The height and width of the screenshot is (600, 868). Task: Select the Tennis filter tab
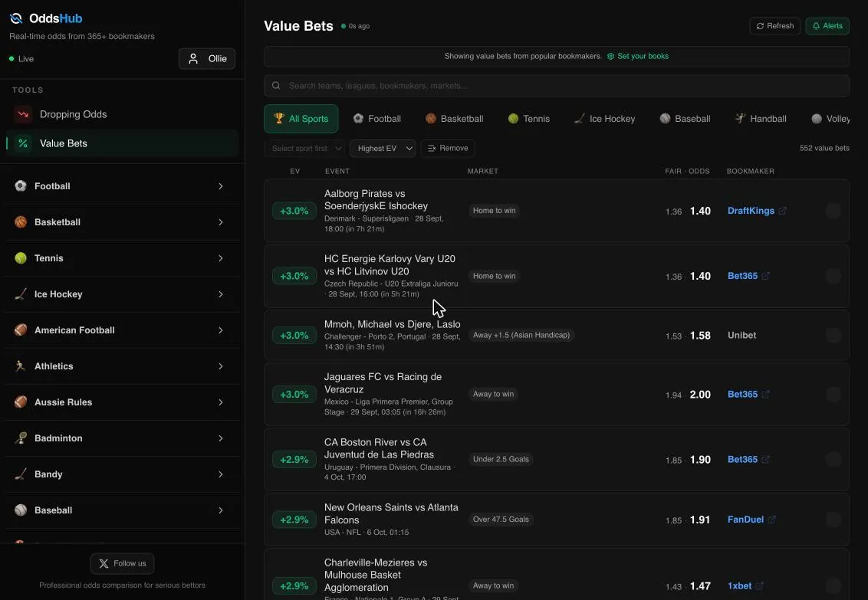pos(528,119)
